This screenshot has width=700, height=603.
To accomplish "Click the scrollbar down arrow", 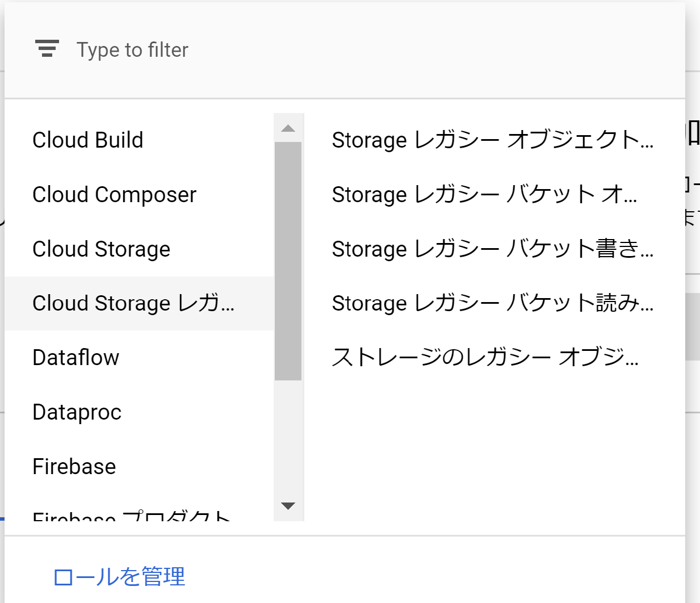I will tap(289, 505).
